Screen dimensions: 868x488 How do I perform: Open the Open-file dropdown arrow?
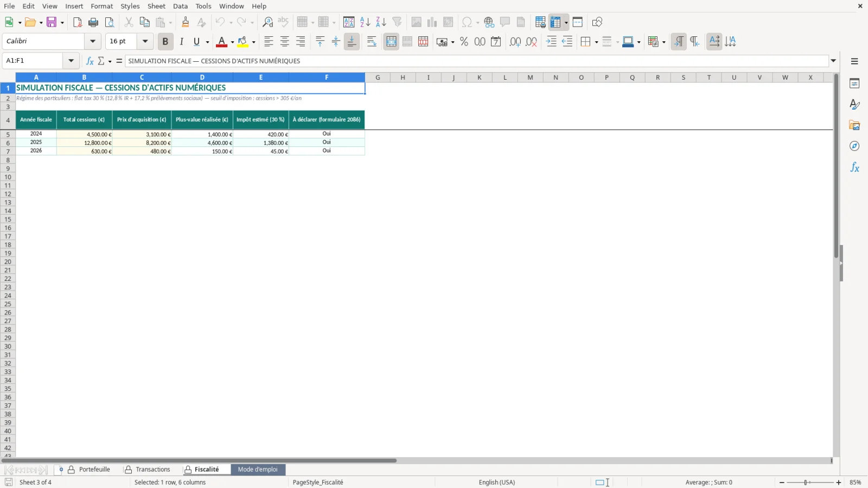coord(41,22)
